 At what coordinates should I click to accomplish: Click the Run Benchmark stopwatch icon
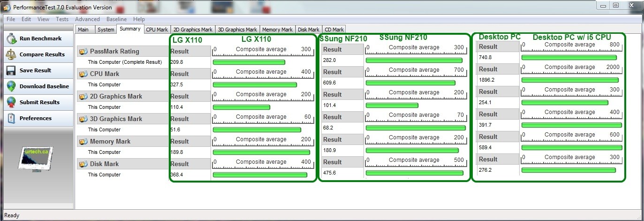point(12,38)
